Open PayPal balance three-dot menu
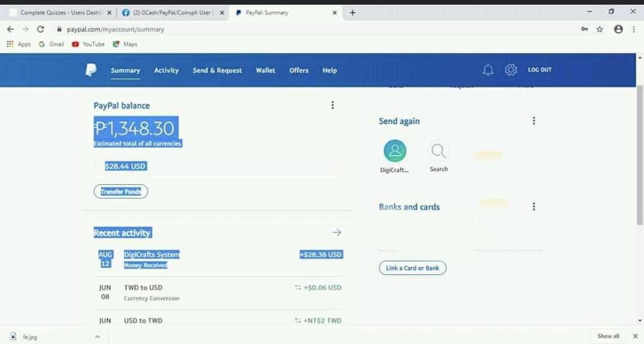The image size is (644, 344). 332,105
